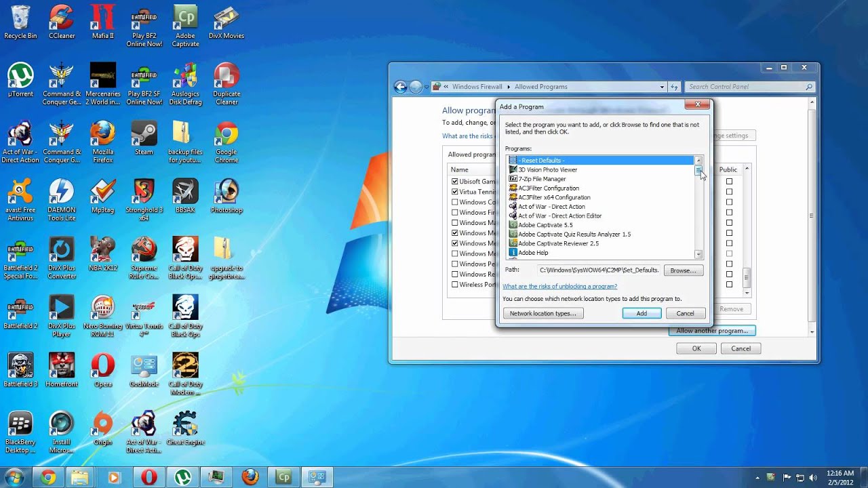Click the Path text field
The width and height of the screenshot is (868, 488).
[x=599, y=270]
